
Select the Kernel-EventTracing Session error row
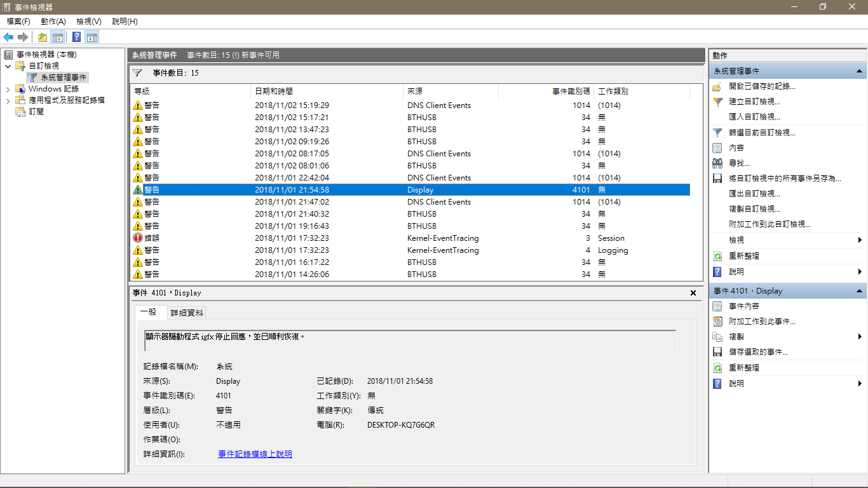click(410, 238)
